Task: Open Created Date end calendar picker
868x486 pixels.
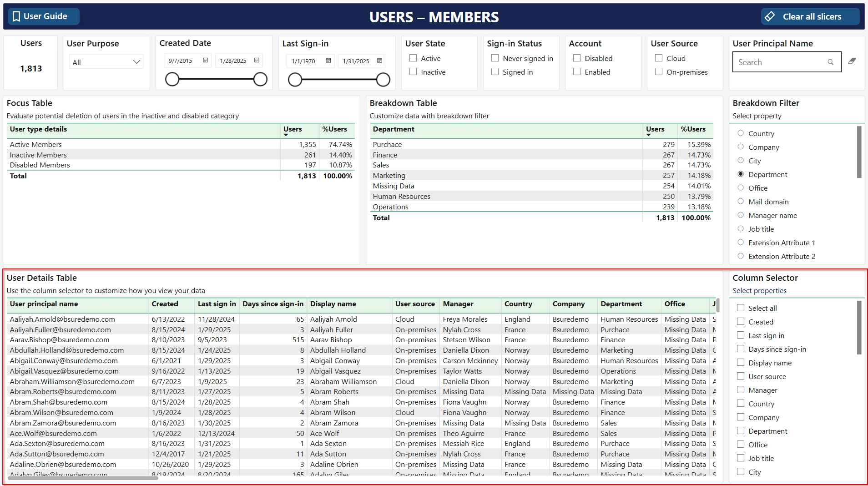Action: point(257,61)
